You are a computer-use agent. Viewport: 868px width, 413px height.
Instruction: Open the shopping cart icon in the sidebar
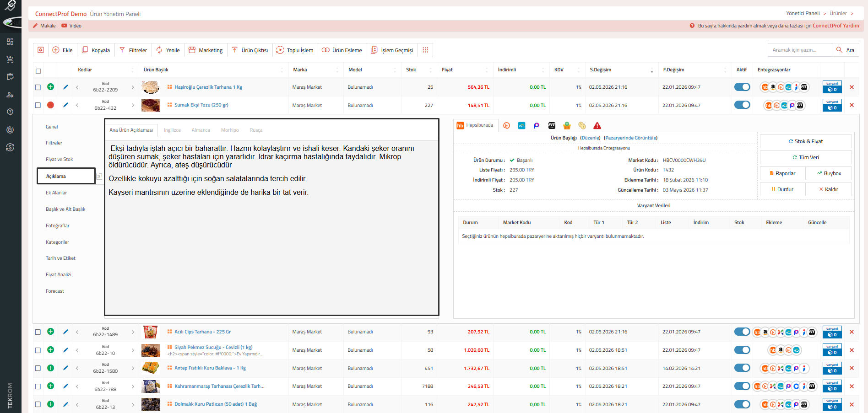[10, 59]
